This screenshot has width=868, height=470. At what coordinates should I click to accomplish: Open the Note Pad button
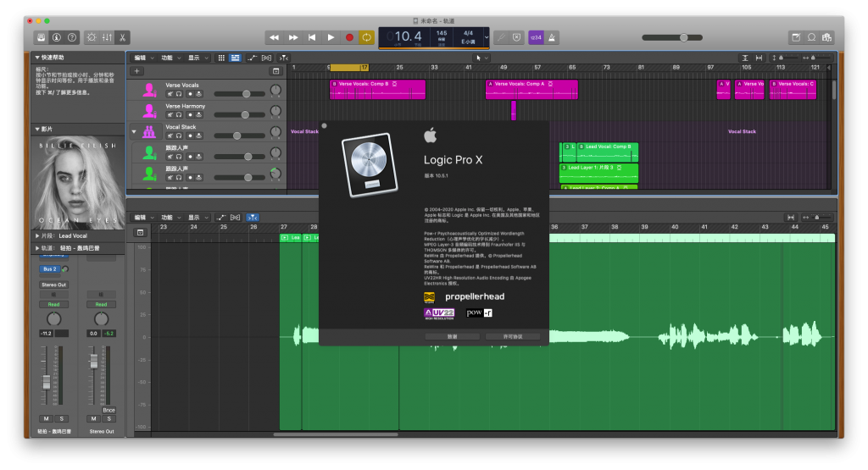point(796,37)
